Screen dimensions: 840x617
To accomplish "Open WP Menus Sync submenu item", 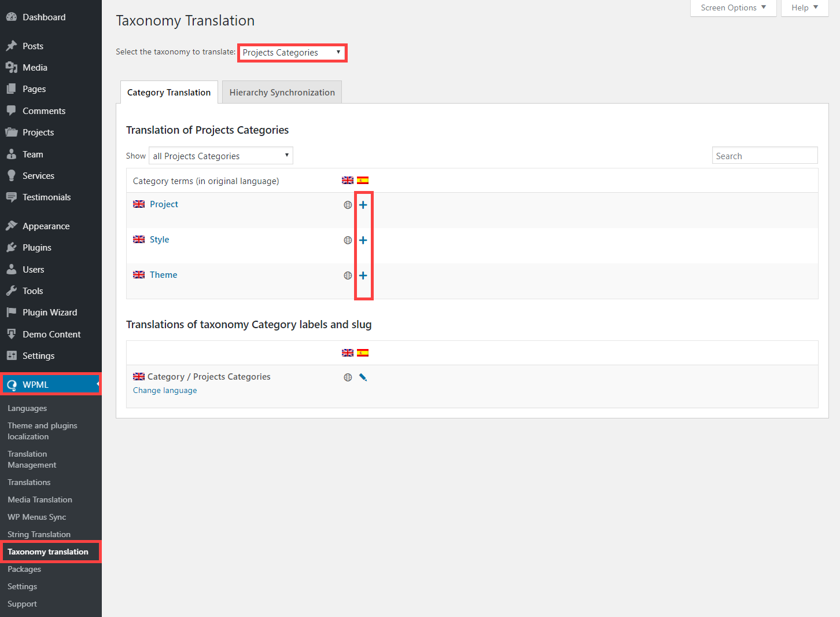I will point(37,517).
